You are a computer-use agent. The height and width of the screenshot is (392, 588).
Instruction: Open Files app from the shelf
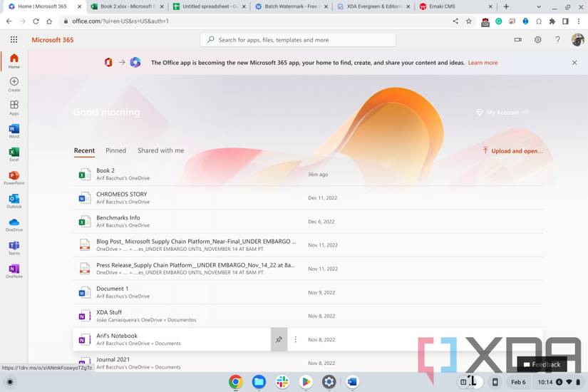point(259,382)
